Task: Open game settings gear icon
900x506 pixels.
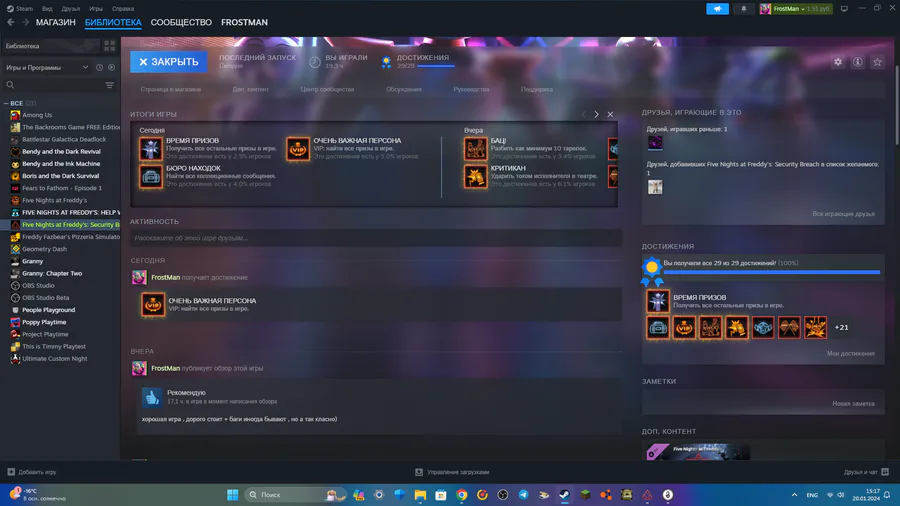Action: (837, 62)
